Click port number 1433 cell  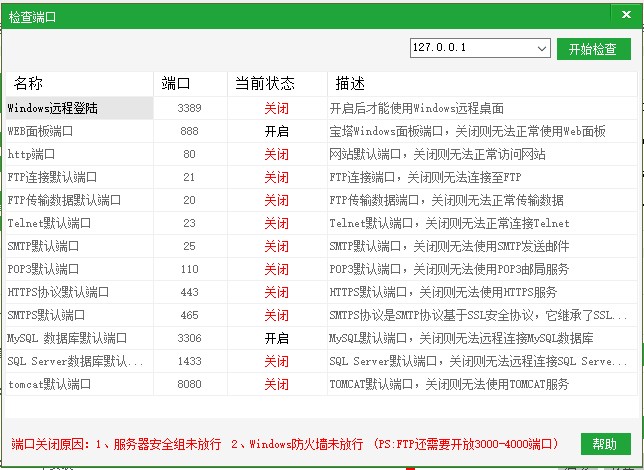(x=189, y=362)
